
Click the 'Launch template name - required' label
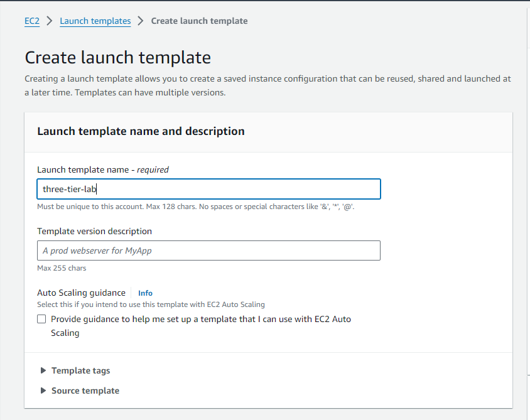pyautogui.click(x=102, y=170)
